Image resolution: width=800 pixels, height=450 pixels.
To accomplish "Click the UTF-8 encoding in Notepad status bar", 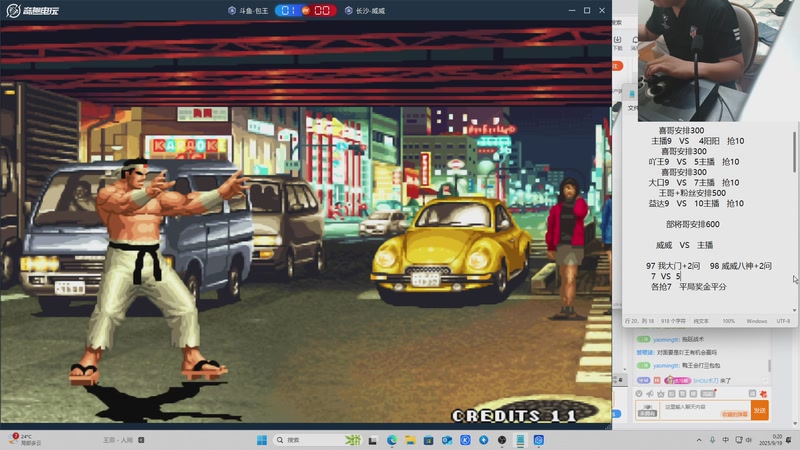I will pyautogui.click(x=783, y=321).
